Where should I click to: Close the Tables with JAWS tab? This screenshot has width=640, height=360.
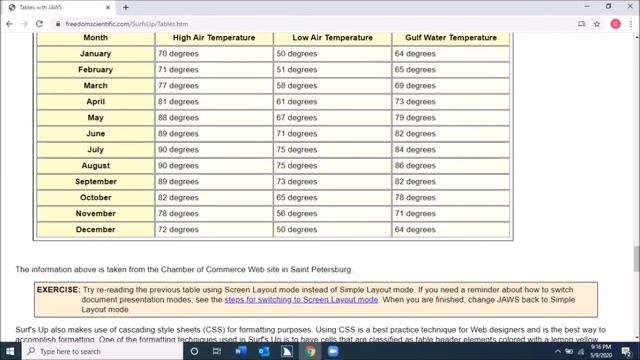tap(108, 7)
